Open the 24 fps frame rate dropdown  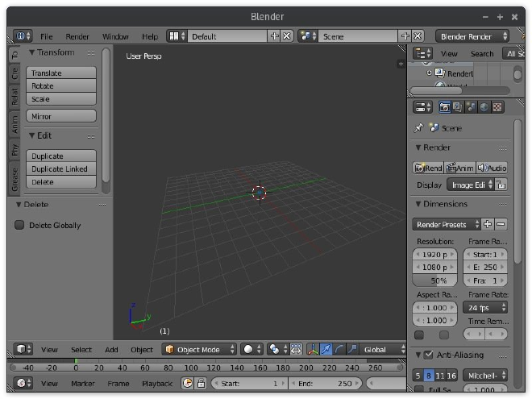pos(485,307)
